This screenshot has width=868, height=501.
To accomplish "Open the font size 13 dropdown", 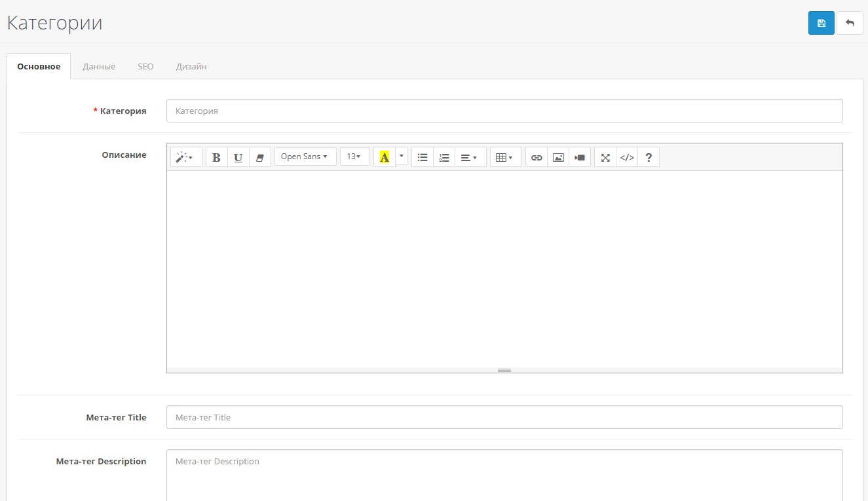I will click(x=354, y=157).
